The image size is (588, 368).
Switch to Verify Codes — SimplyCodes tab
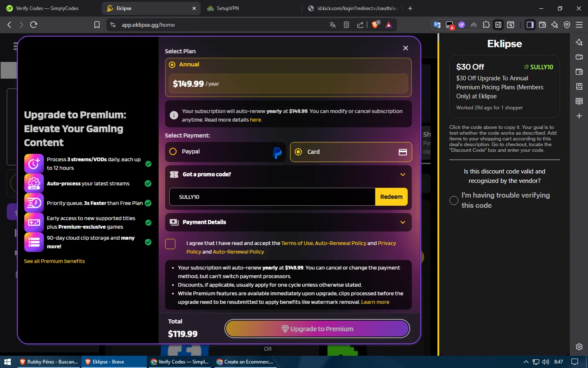[x=47, y=8]
